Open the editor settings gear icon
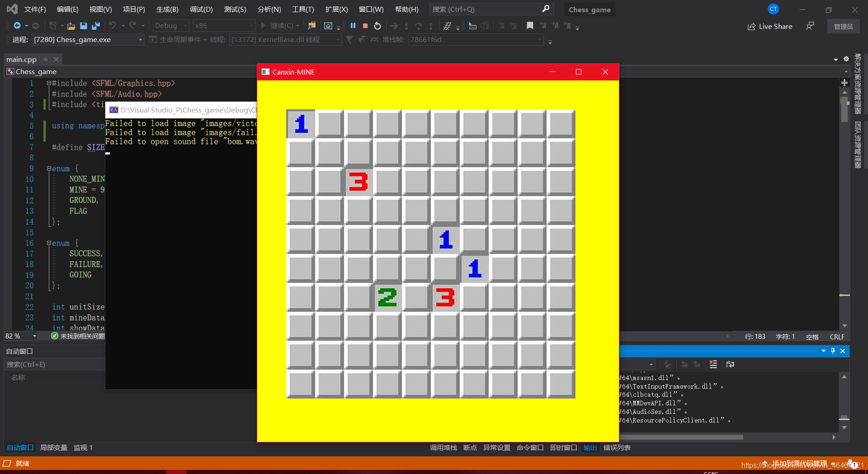Viewport: 868px width, 474px height. 846,59
